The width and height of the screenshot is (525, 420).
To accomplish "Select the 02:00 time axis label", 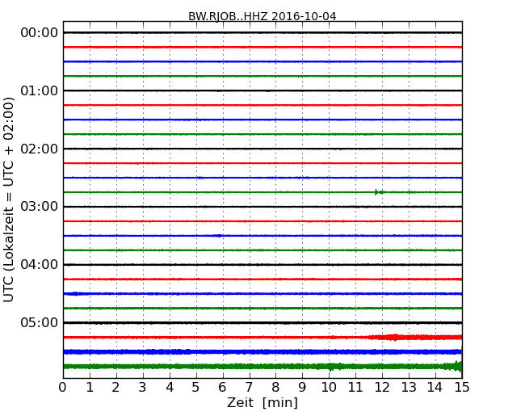I will pyautogui.click(x=40, y=149).
